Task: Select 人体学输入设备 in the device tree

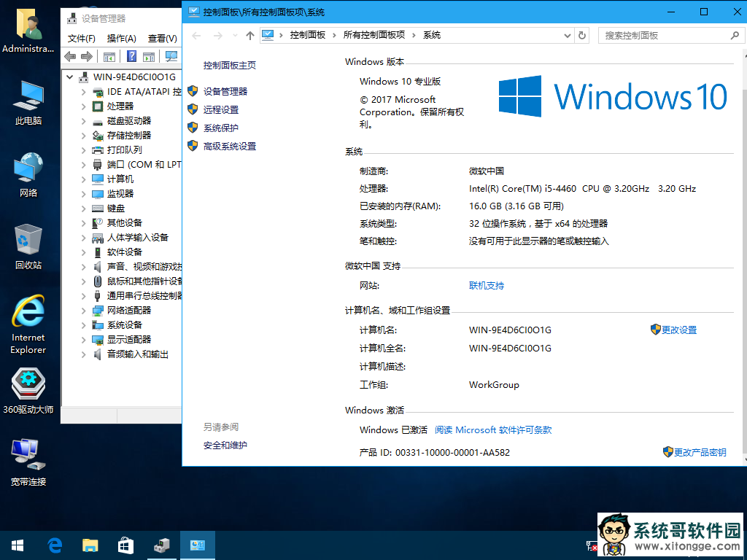Action: 138,238
